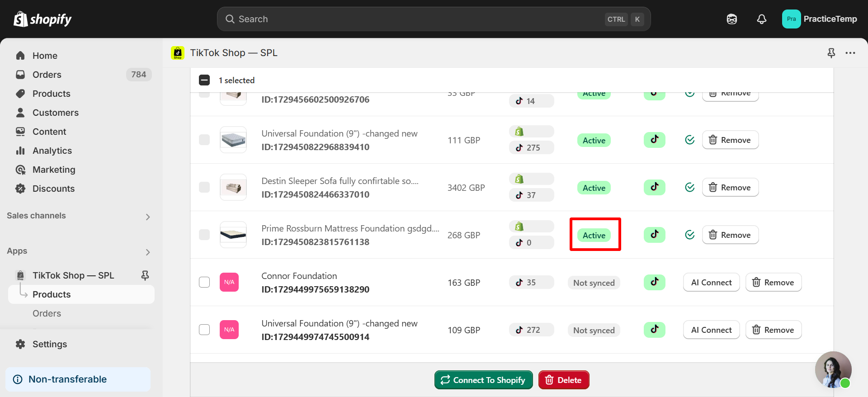Click TikTok stock 0 badge
The width and height of the screenshot is (868, 397).
pyautogui.click(x=531, y=242)
